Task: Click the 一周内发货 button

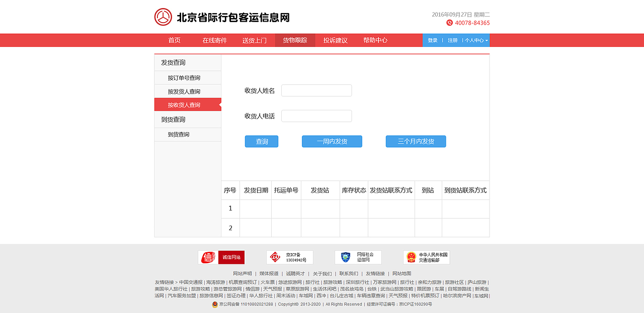Action: point(332,141)
